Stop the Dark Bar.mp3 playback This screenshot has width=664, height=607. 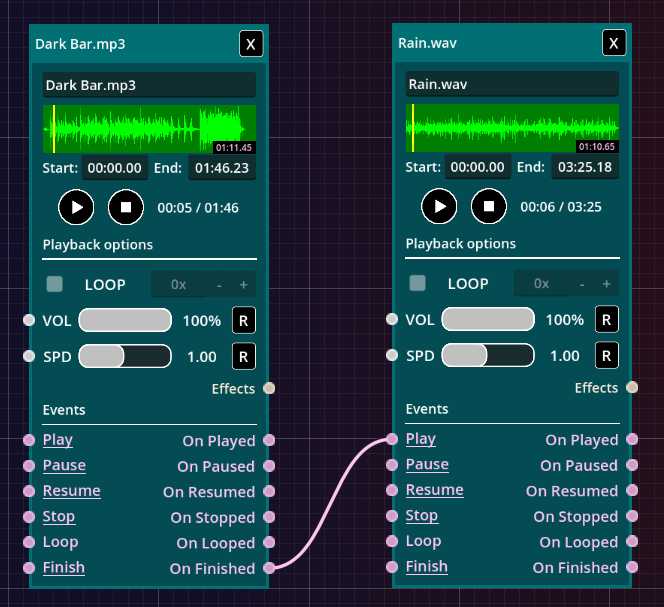coord(125,207)
